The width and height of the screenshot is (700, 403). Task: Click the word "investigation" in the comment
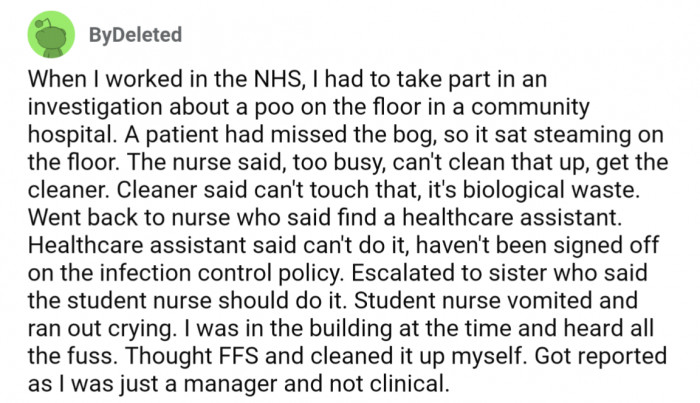[90, 105]
